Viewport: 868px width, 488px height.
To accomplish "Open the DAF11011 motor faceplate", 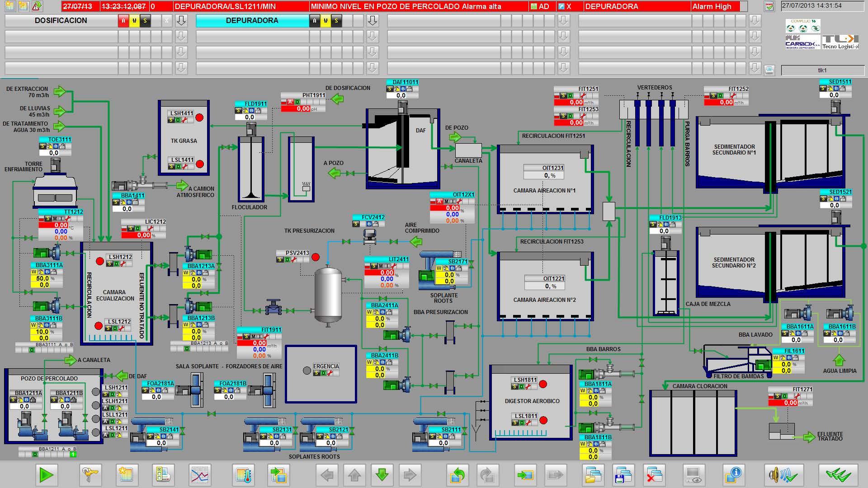I will 403,89.
